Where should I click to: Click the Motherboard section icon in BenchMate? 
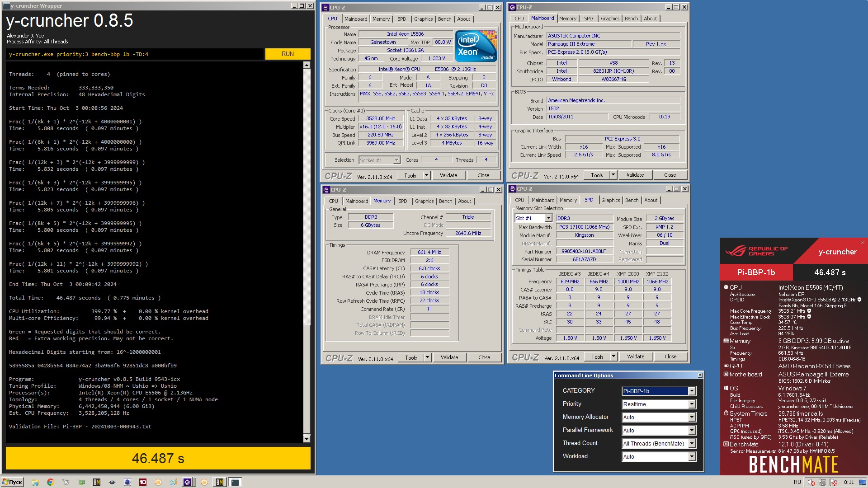tap(726, 374)
